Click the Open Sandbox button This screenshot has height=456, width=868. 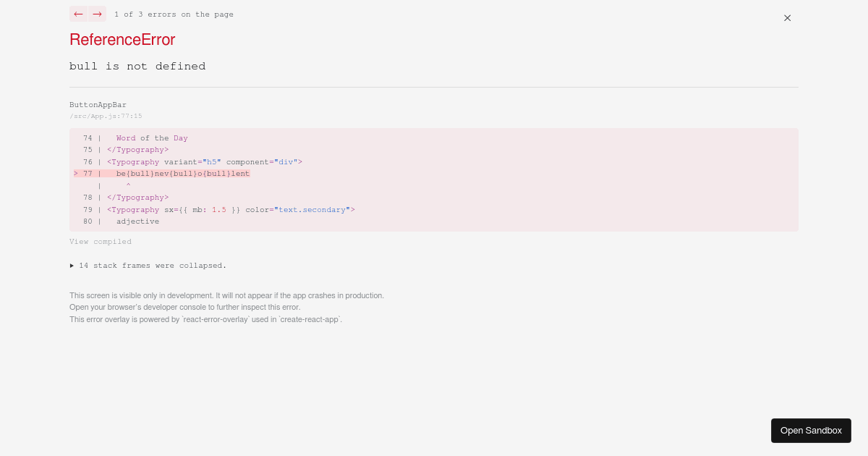(811, 431)
